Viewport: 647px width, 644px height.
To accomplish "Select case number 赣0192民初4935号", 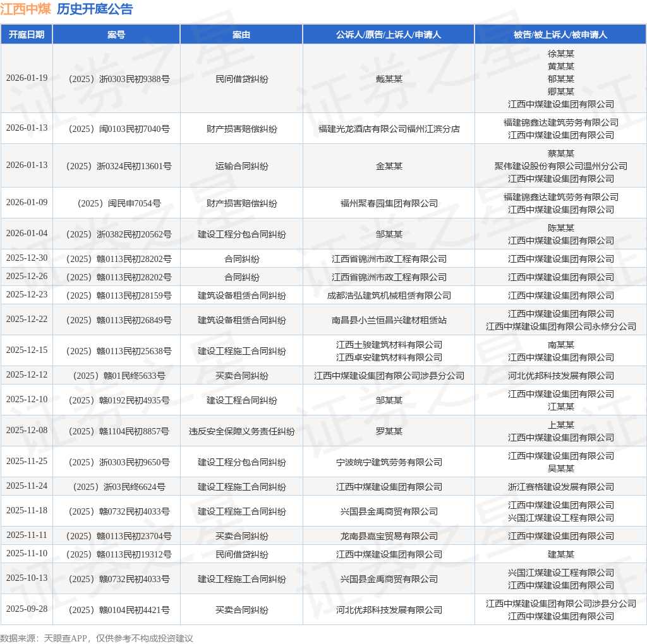I will coord(119,400).
